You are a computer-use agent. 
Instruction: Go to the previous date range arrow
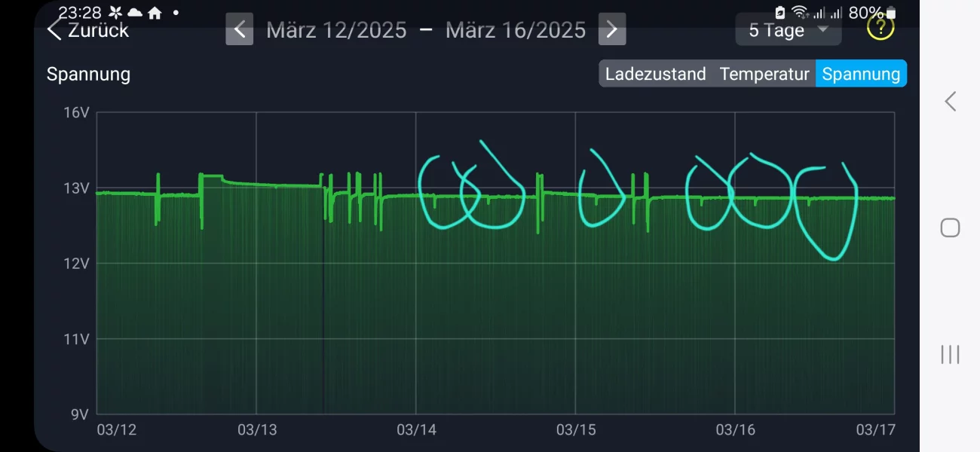click(239, 30)
